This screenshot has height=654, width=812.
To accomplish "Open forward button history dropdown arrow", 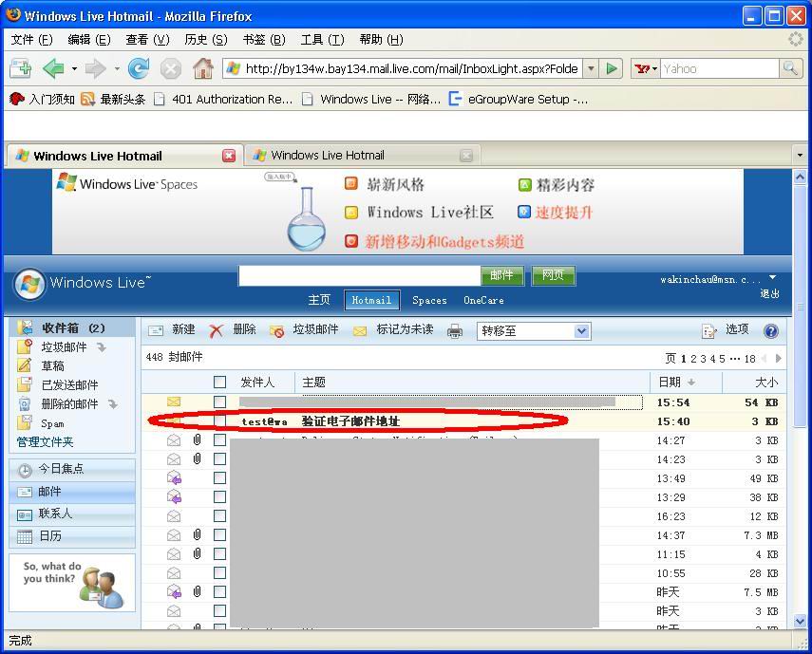I will (x=117, y=68).
